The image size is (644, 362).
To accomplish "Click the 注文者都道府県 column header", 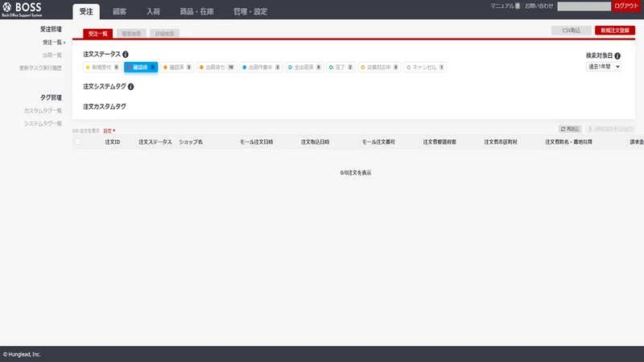I will tap(440, 142).
